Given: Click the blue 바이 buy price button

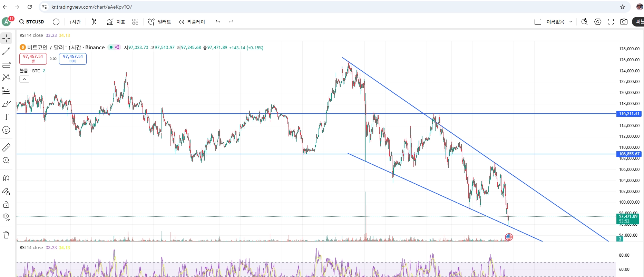Looking at the screenshot, I should [x=73, y=59].
